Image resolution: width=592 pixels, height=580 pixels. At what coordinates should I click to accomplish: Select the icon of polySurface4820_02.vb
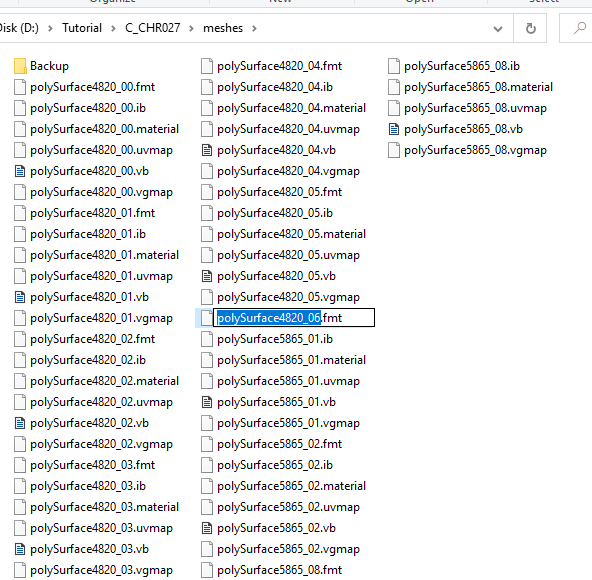[x=20, y=423]
